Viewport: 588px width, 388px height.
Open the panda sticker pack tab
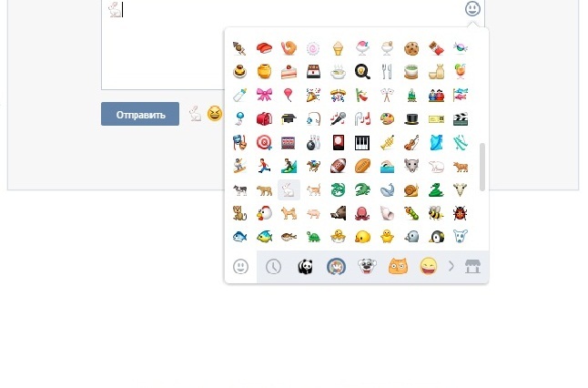(x=305, y=267)
